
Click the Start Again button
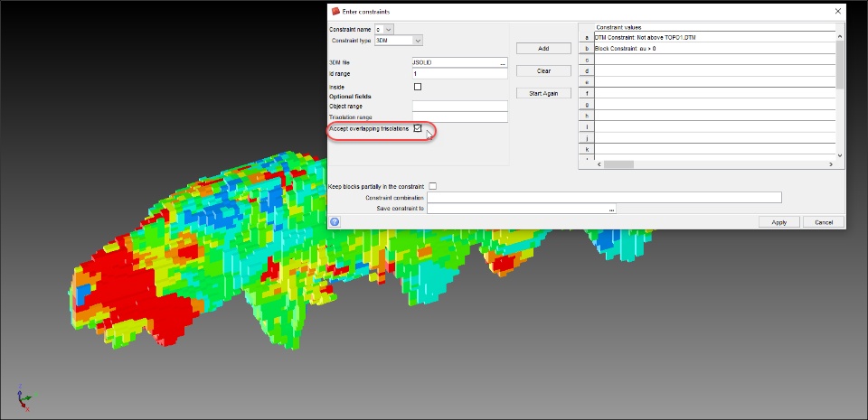coord(543,93)
